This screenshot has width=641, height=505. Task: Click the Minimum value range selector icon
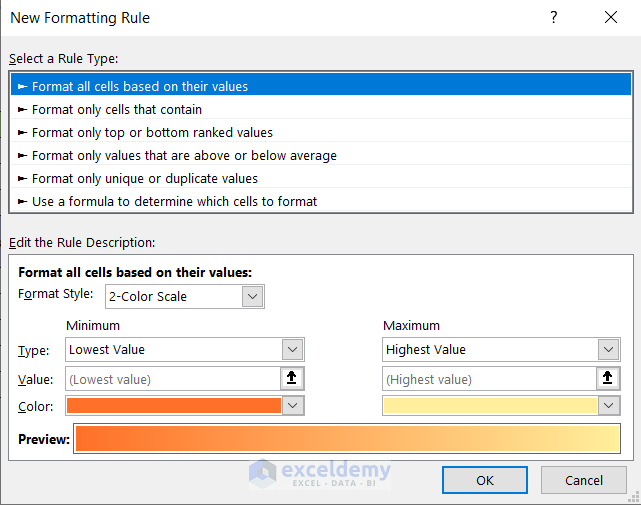pos(292,378)
